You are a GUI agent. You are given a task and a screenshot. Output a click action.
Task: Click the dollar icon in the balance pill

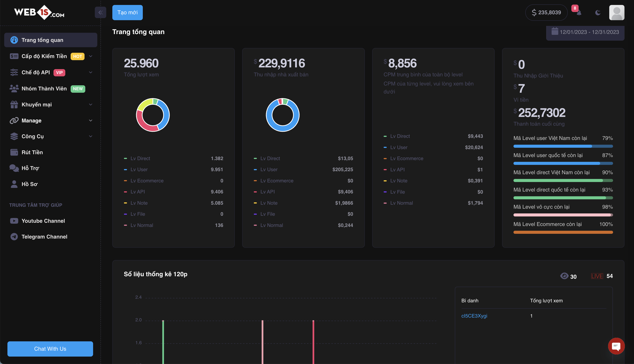534,13
